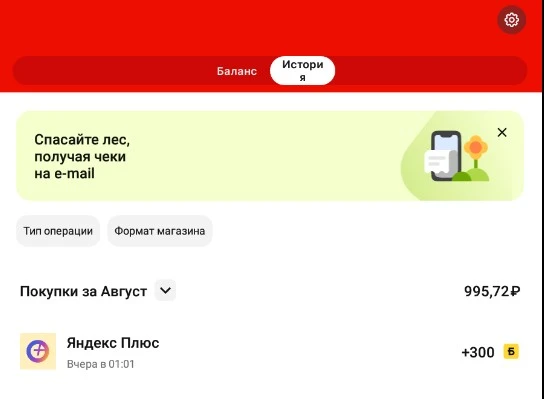
Task: Tap the paper receipt graphic in banner
Action: coord(440,162)
